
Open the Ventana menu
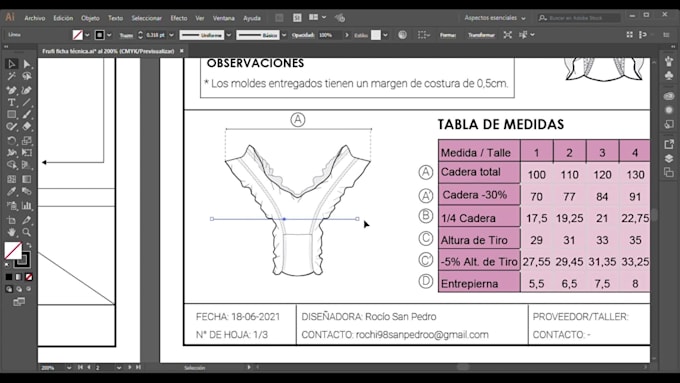coord(223,18)
